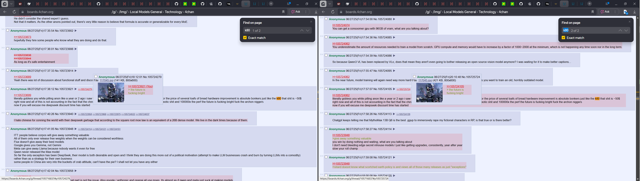Open the post menu arrow for No.105723940
Viewport: 644px width, 181px height.
pyautogui.click(x=75, y=114)
